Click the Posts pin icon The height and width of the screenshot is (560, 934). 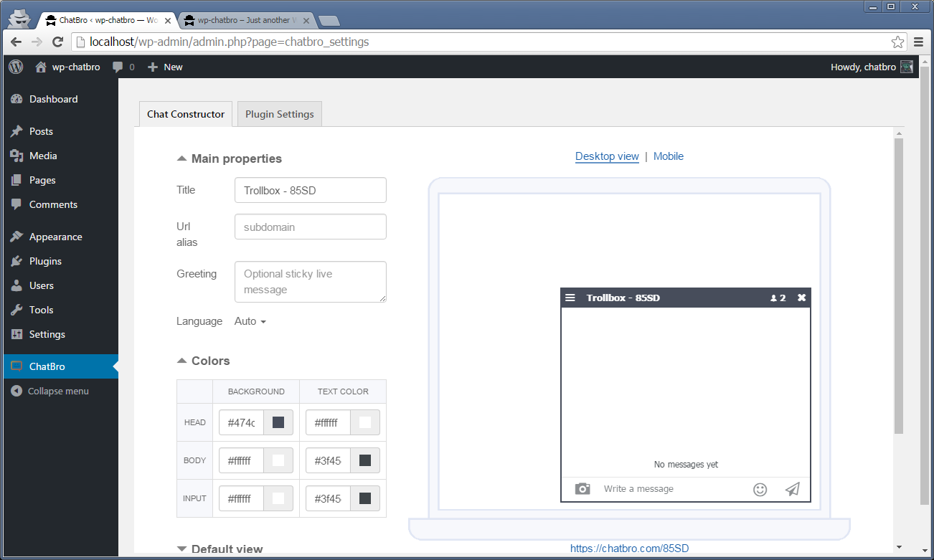(x=16, y=131)
